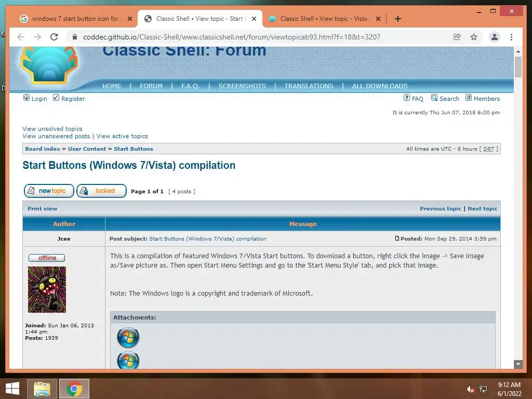Click the network tray icon
The height and width of the screenshot is (399, 532).
point(483,389)
